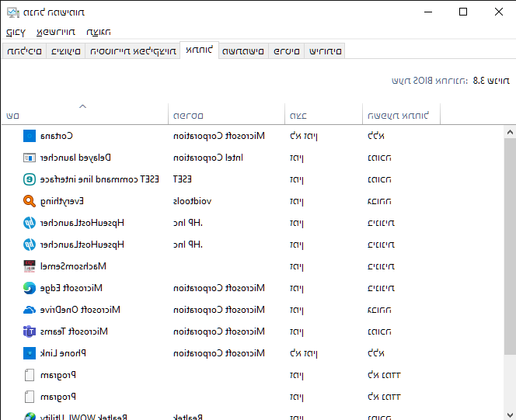Select the ESET command line interface row name
The image size is (516, 420).
point(99,179)
